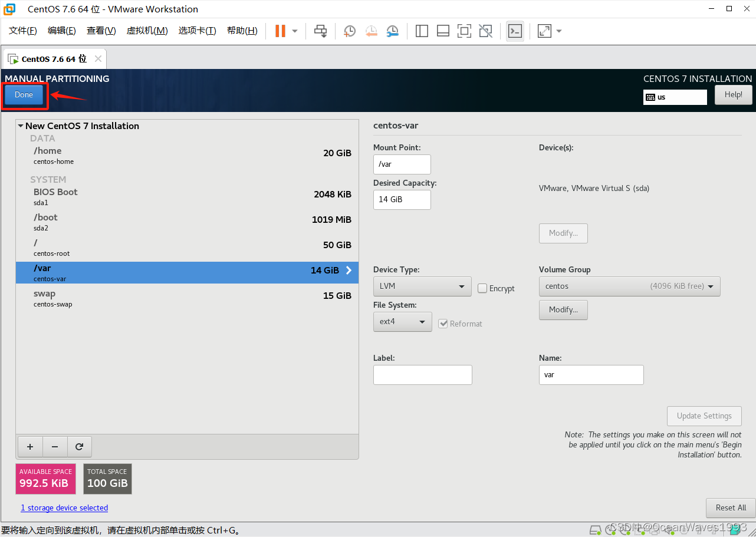Select the /home centos-home partition
This screenshot has width=756, height=537.
[187, 156]
